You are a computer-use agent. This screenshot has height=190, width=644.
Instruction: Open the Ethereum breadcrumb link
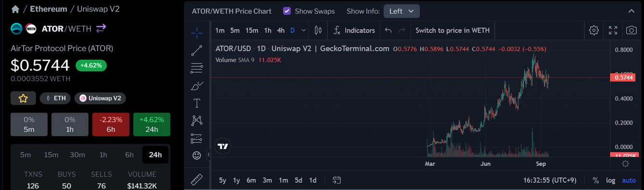49,9
